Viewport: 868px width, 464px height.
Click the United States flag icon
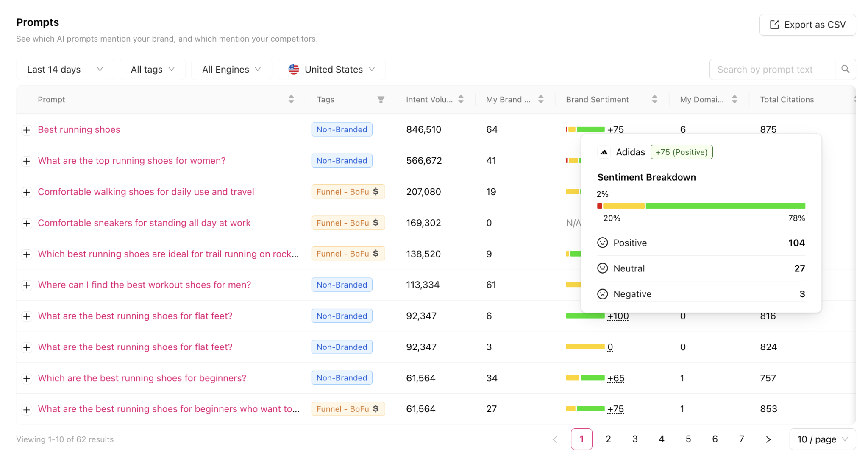pos(294,69)
